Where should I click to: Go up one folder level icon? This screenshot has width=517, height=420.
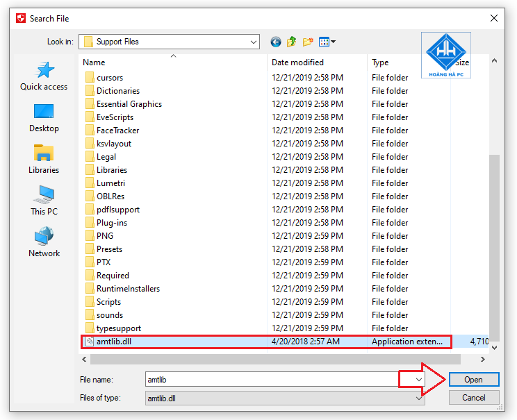[291, 42]
